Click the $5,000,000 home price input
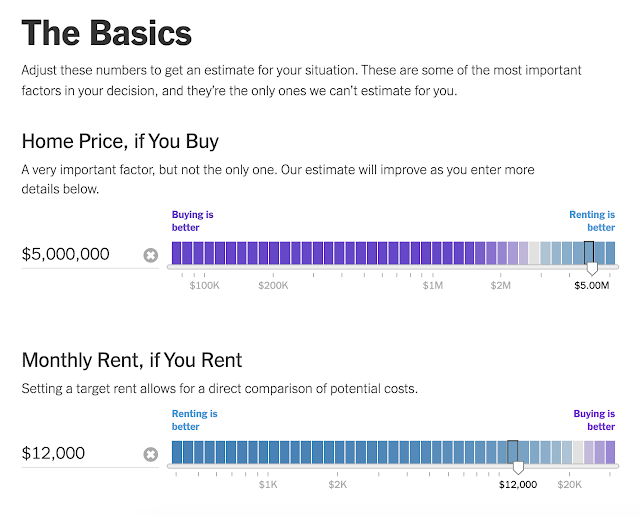640x515 pixels. click(x=81, y=254)
